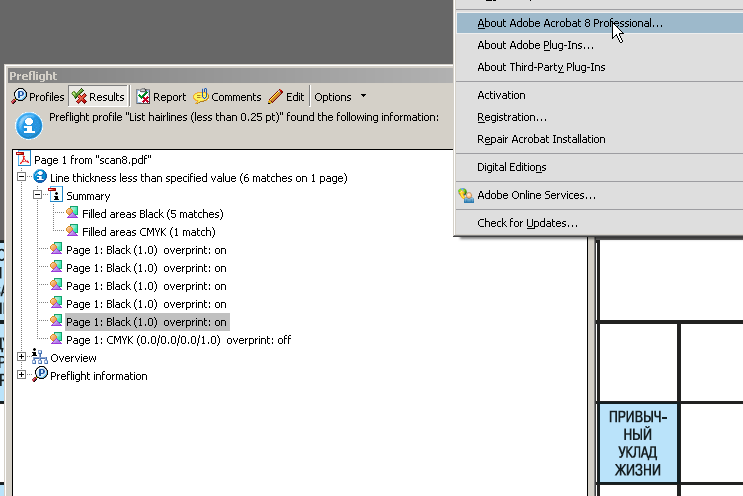Collapse 'Line thickness less than specified value' node

(21, 177)
